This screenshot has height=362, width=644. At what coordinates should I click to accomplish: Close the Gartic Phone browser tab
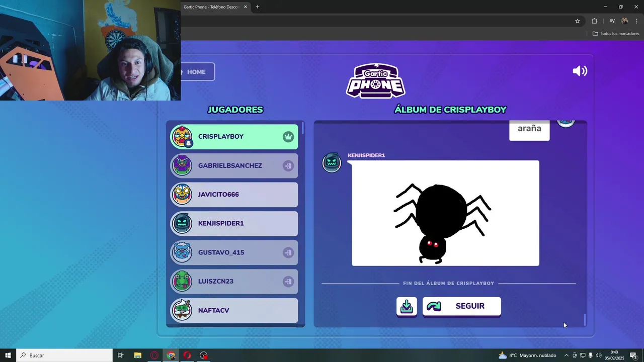point(246,7)
